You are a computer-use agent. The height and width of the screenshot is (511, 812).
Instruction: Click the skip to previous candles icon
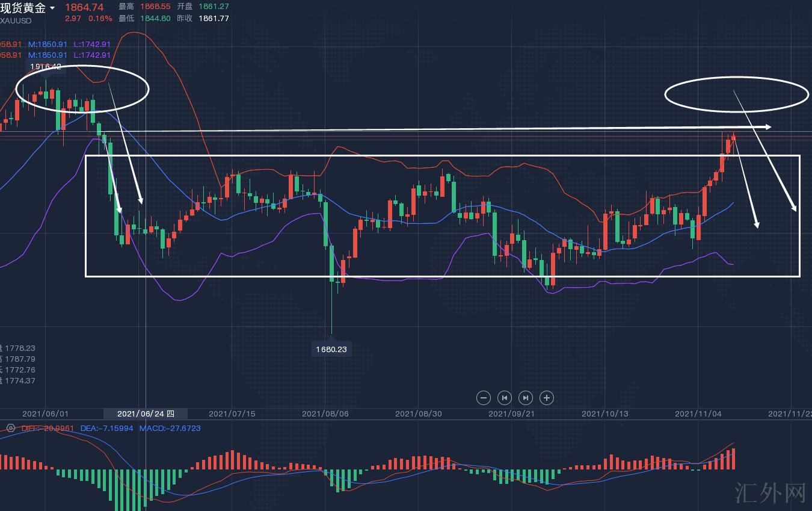tap(505, 398)
